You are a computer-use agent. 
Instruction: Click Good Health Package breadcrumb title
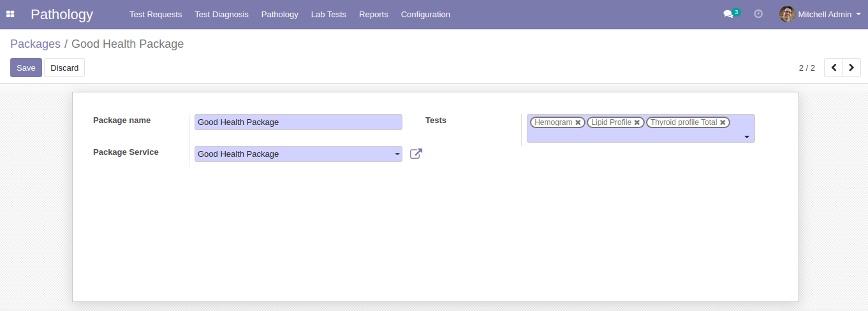tap(128, 44)
